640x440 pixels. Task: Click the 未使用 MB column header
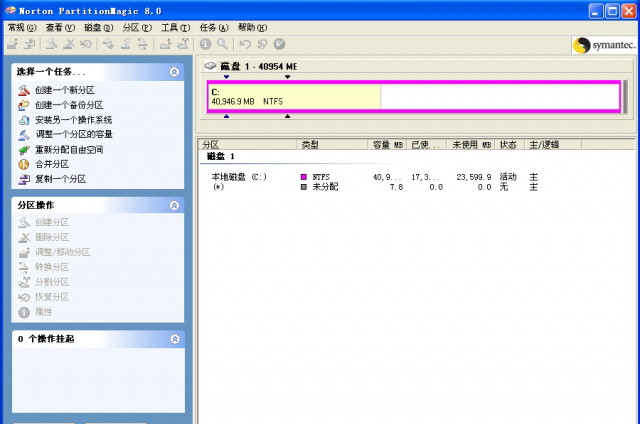pos(471,144)
